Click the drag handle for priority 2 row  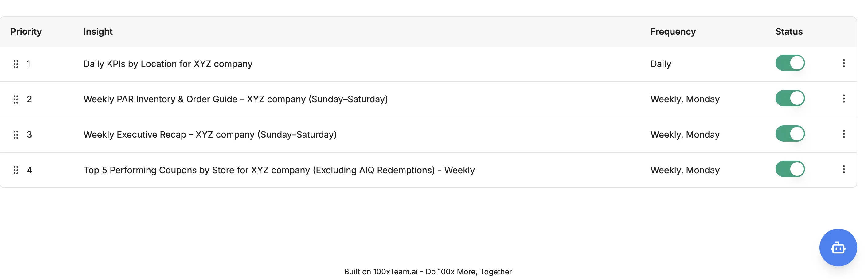(15, 100)
